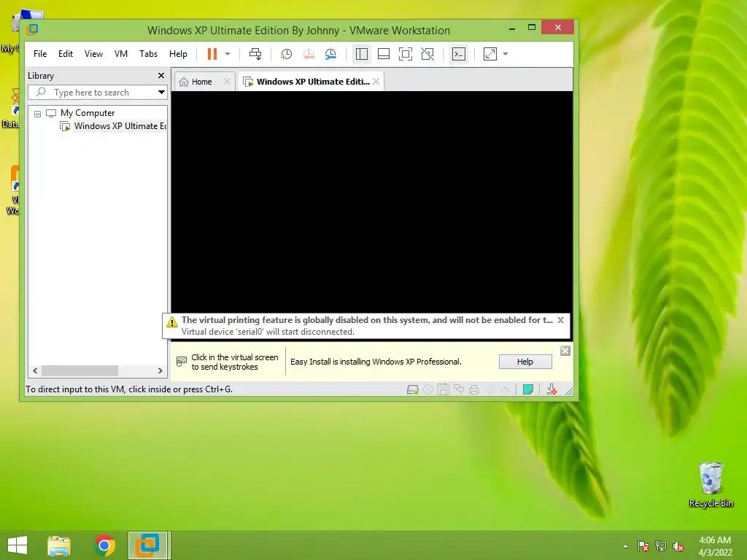Launch Google Chrome from the taskbar
This screenshot has height=560, width=747.
pos(104,545)
